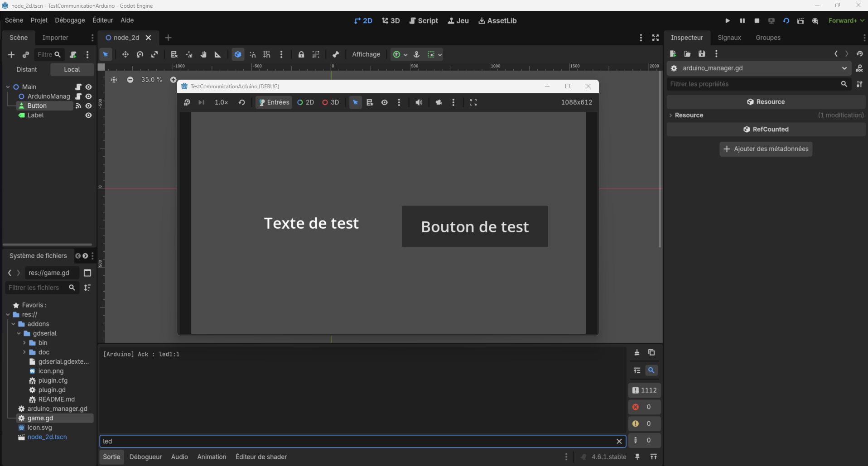Toggle fullscreen in the game window

click(473, 102)
